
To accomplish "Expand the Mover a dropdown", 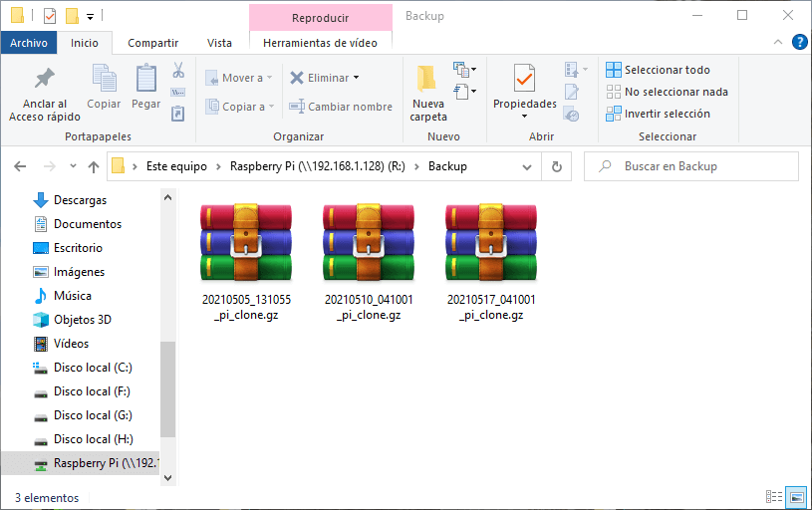I will [270, 78].
